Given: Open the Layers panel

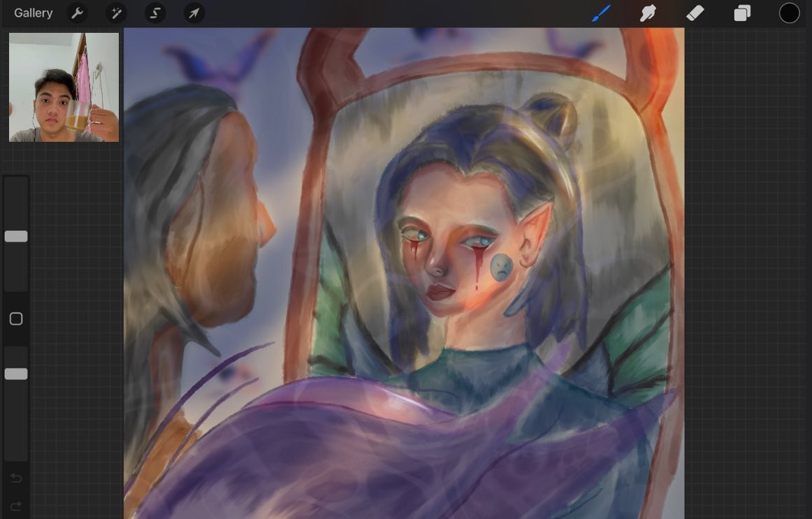Looking at the screenshot, I should click(742, 13).
